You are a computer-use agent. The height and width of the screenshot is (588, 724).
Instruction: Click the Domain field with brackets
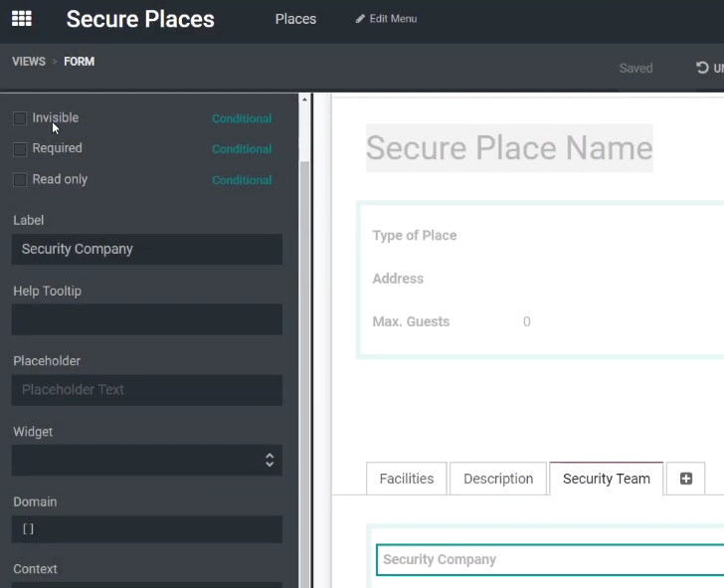pyautogui.click(x=147, y=529)
